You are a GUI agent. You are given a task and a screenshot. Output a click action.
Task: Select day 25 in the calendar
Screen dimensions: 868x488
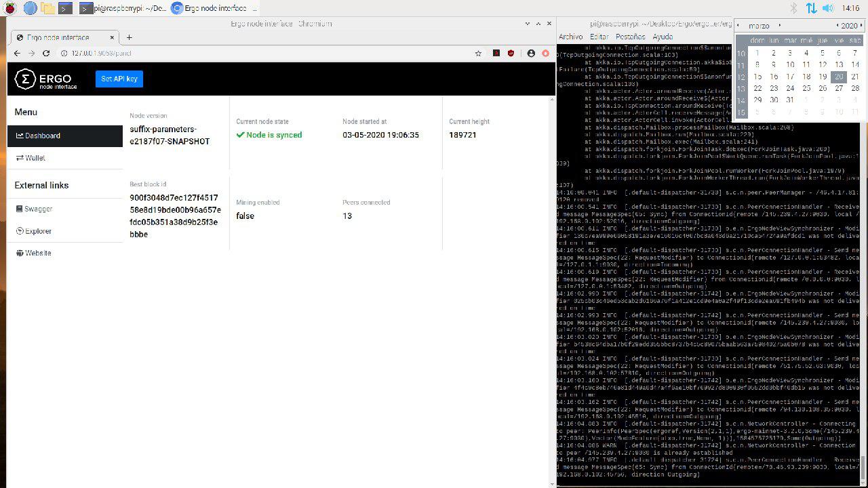point(806,88)
